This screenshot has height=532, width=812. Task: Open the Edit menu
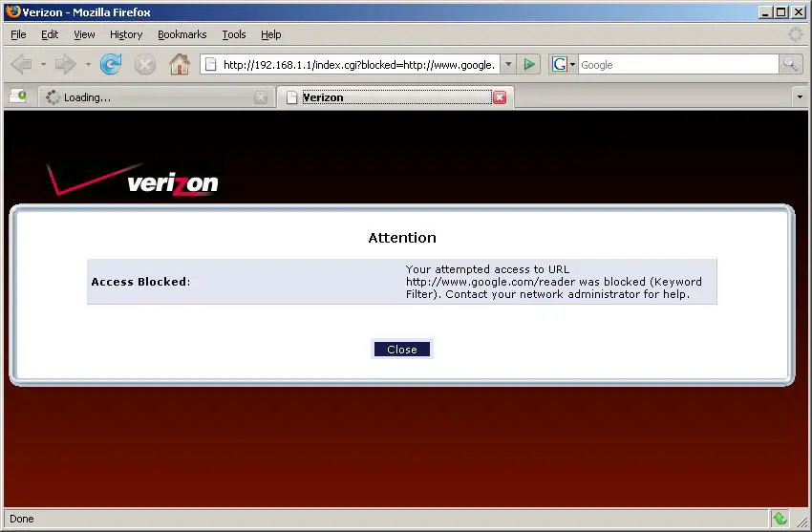tap(50, 34)
